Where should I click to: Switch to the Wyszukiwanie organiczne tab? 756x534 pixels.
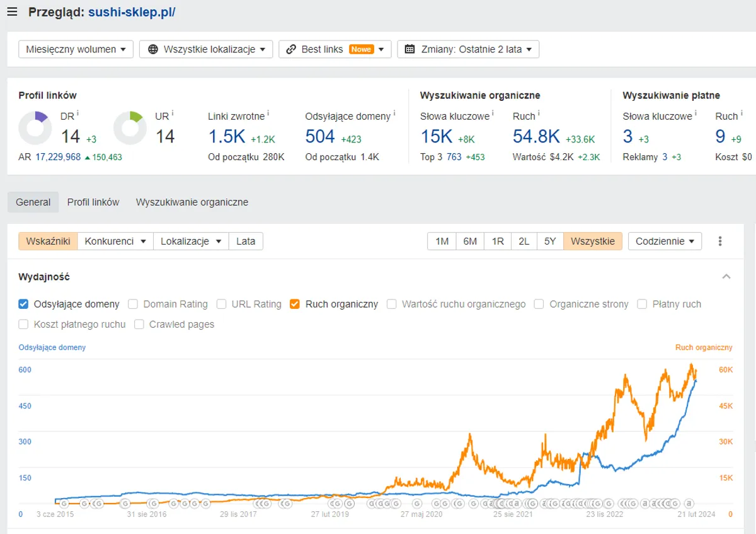click(x=192, y=202)
